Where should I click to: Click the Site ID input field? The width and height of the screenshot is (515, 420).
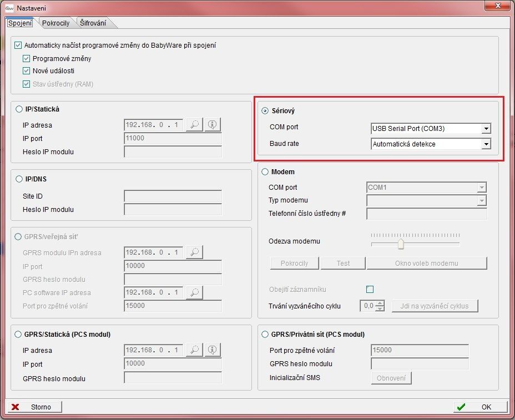pyautogui.click(x=173, y=196)
